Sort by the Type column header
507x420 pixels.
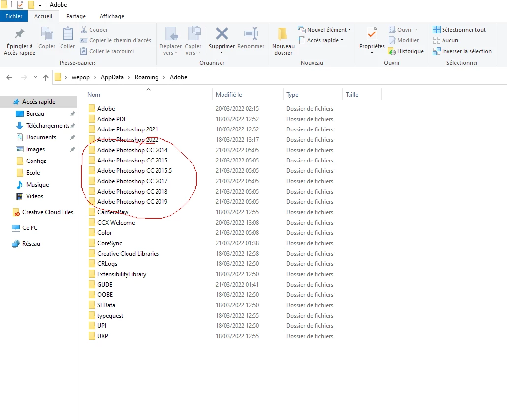pyautogui.click(x=292, y=95)
